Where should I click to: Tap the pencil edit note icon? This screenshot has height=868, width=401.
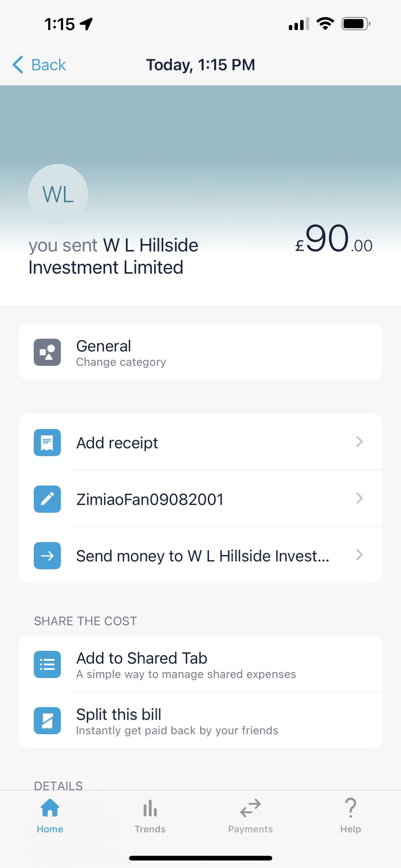pyautogui.click(x=47, y=499)
